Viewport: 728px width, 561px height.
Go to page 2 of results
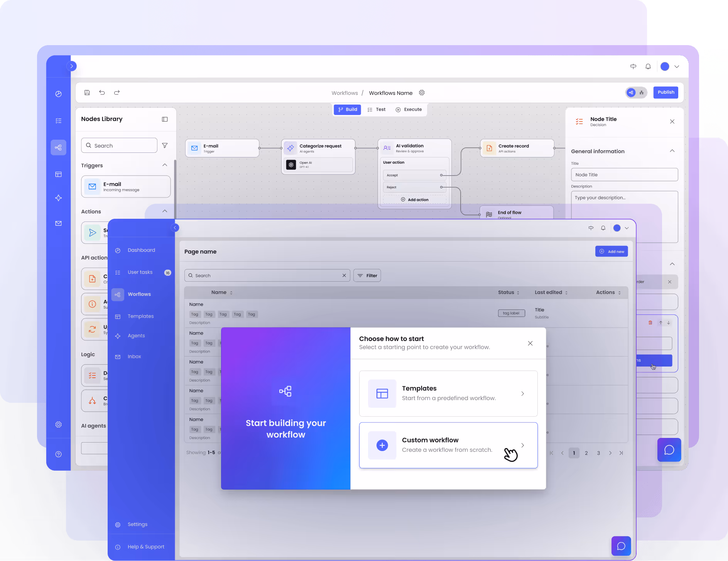click(x=586, y=453)
